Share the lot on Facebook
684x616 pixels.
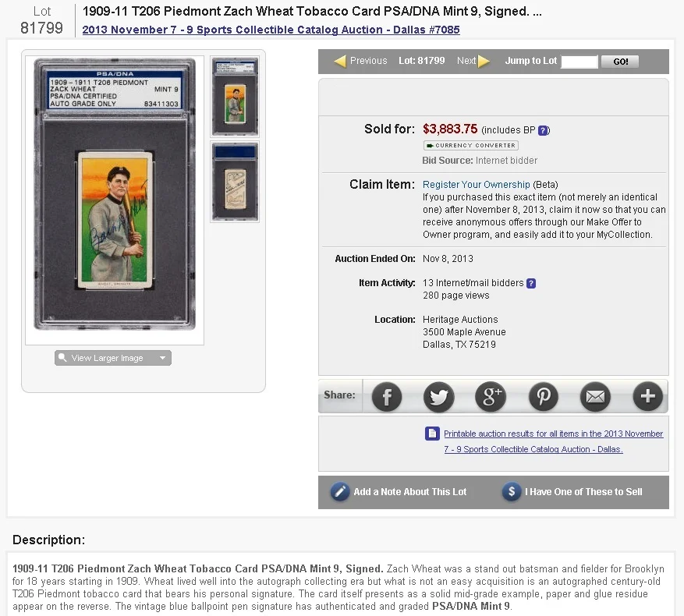coord(387,397)
